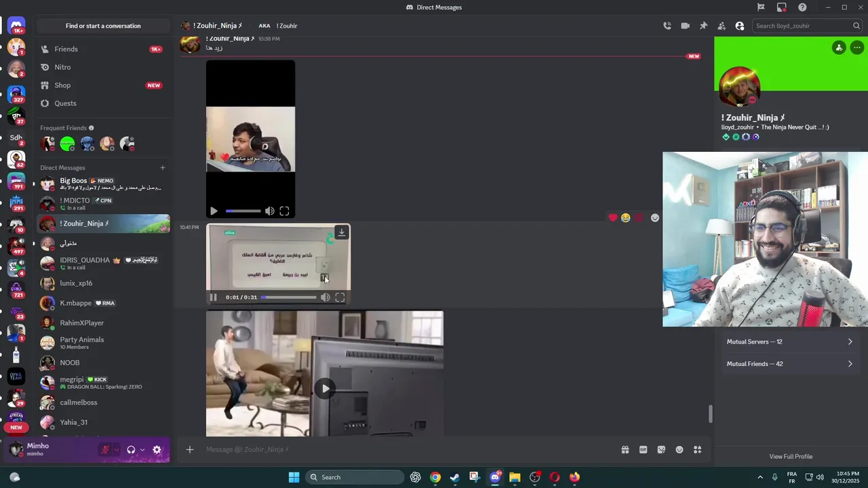Expand Mutual Friends — 42
Image resolution: width=868 pixels, height=488 pixels.
[790, 364]
